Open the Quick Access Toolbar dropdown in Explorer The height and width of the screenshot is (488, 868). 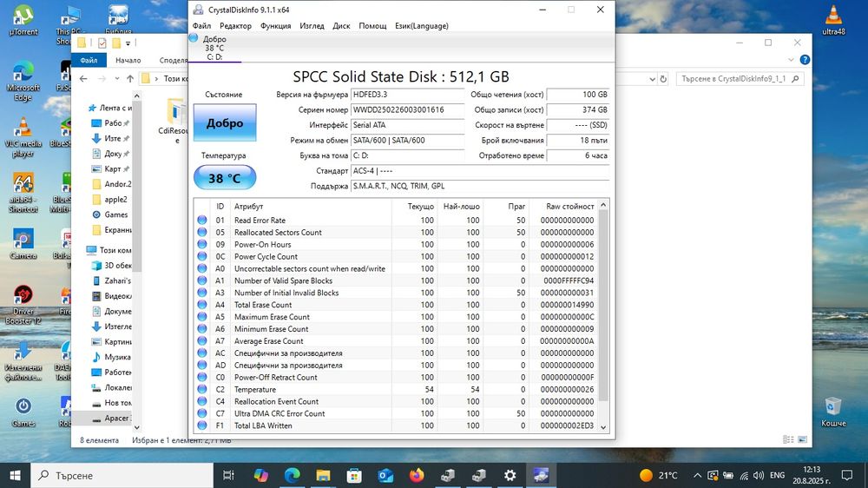click(128, 43)
